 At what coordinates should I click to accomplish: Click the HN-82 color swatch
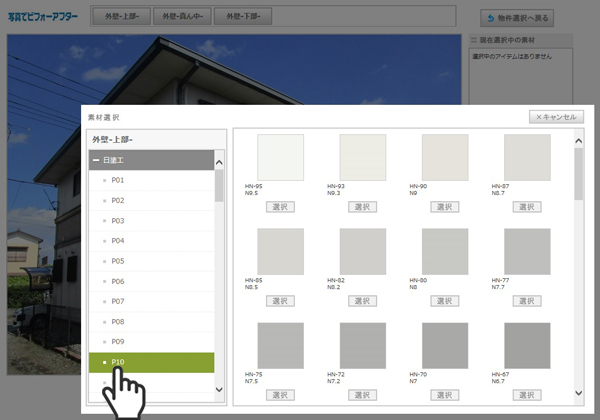click(x=362, y=252)
